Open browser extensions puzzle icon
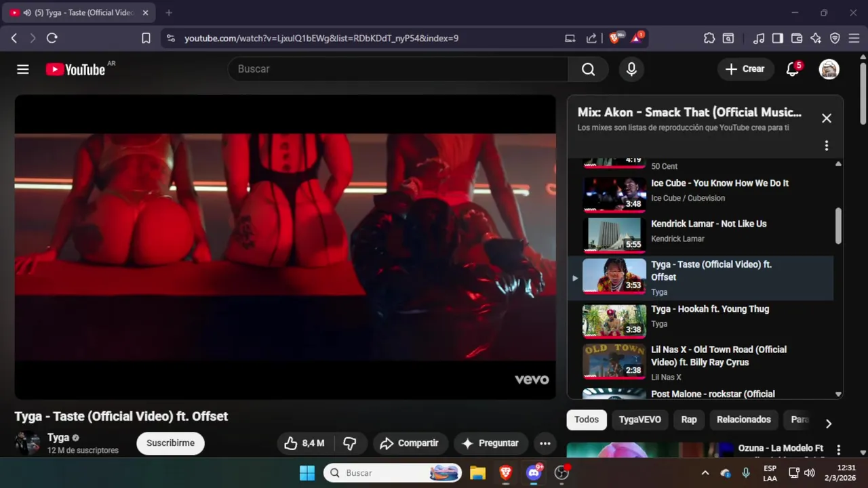Viewport: 868px width, 488px height. 709,38
